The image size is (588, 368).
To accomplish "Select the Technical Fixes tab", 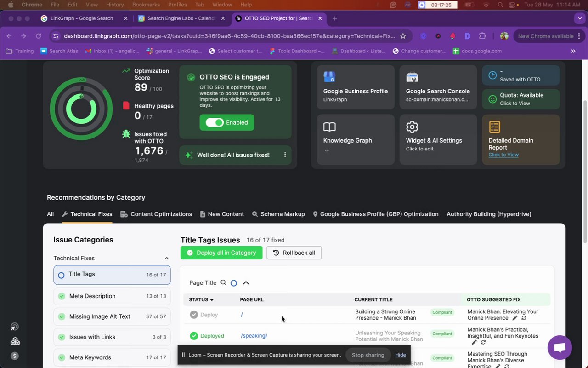I will (87, 214).
